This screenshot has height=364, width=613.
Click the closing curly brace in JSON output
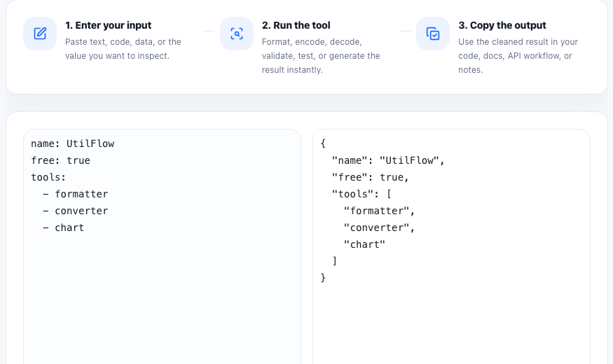click(323, 278)
